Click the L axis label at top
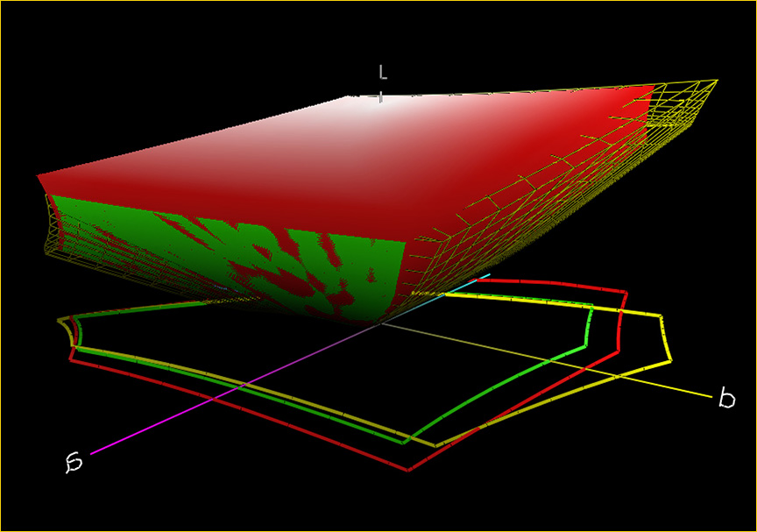This screenshot has width=757, height=532. click(383, 72)
